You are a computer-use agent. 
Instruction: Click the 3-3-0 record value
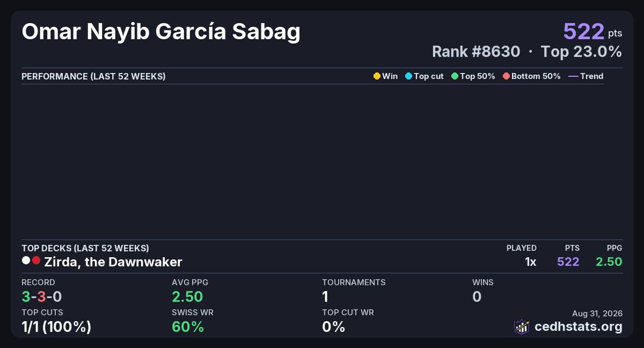pyautogui.click(x=42, y=296)
